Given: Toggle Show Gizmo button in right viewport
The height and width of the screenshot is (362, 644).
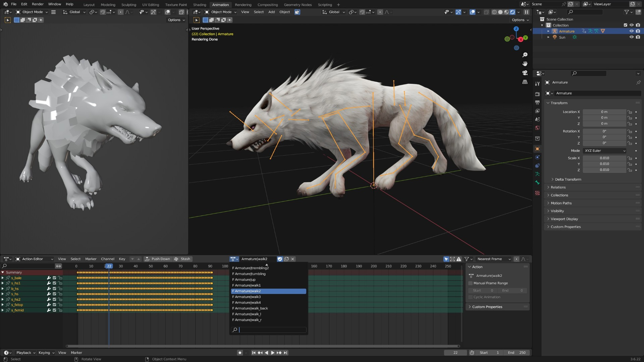Looking at the screenshot, I should point(458,12).
